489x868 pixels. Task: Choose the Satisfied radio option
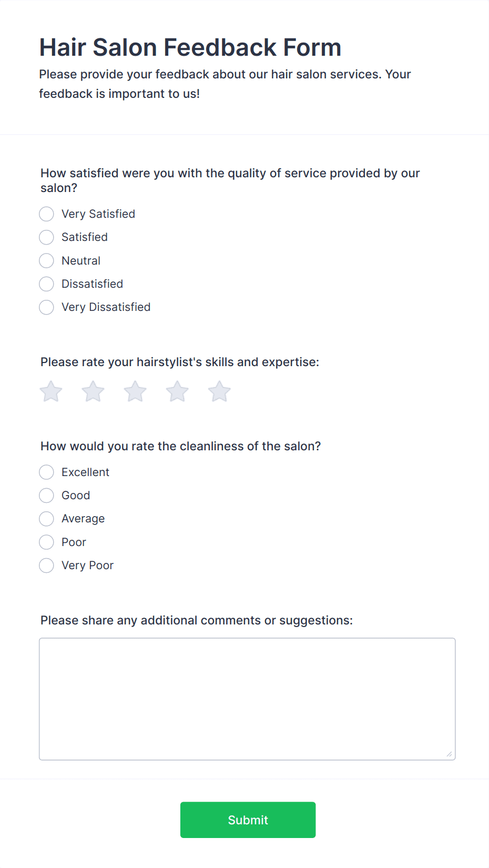(46, 237)
